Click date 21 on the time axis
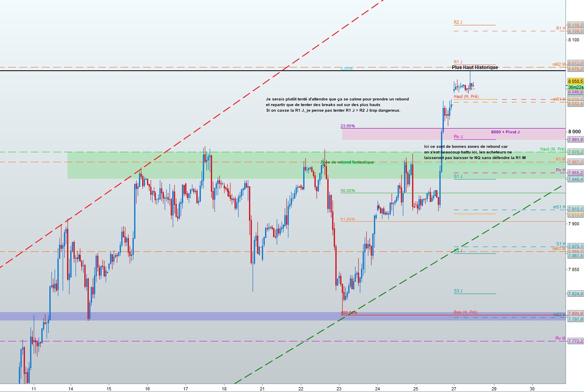 (x=262, y=388)
